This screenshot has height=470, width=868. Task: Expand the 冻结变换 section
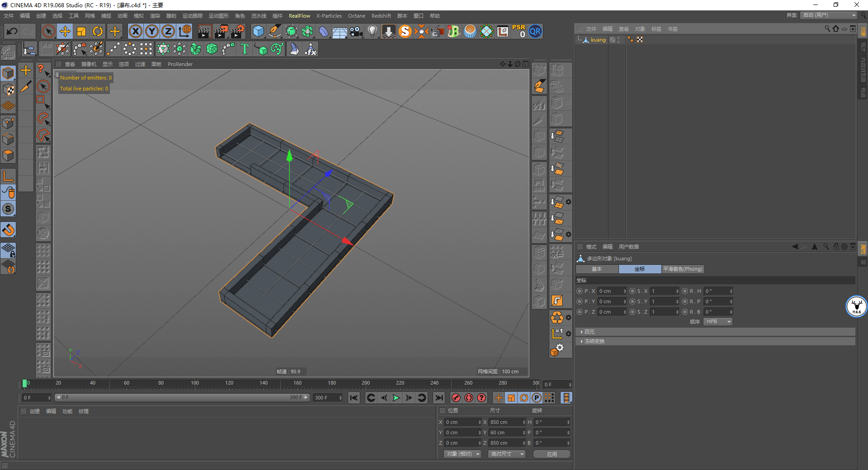point(594,341)
